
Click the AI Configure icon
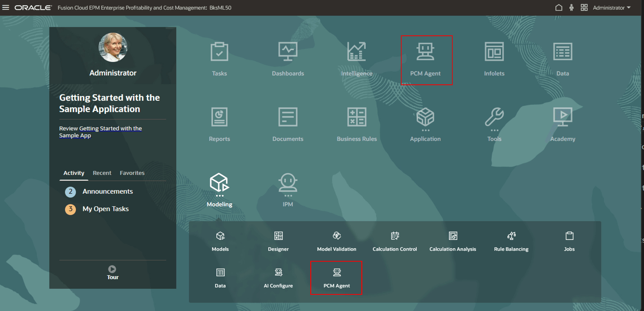pyautogui.click(x=278, y=272)
